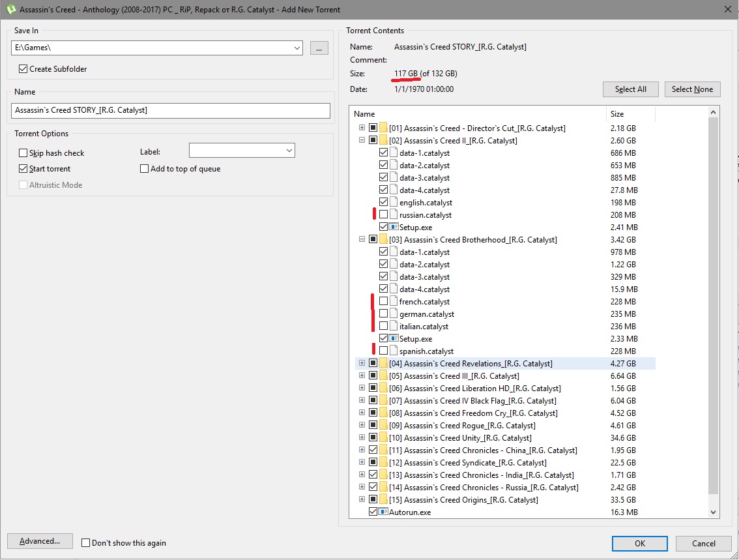Select the data-2.catalyst 1.22 GB row
Viewport: 739px width, 560px height.
pos(504,264)
